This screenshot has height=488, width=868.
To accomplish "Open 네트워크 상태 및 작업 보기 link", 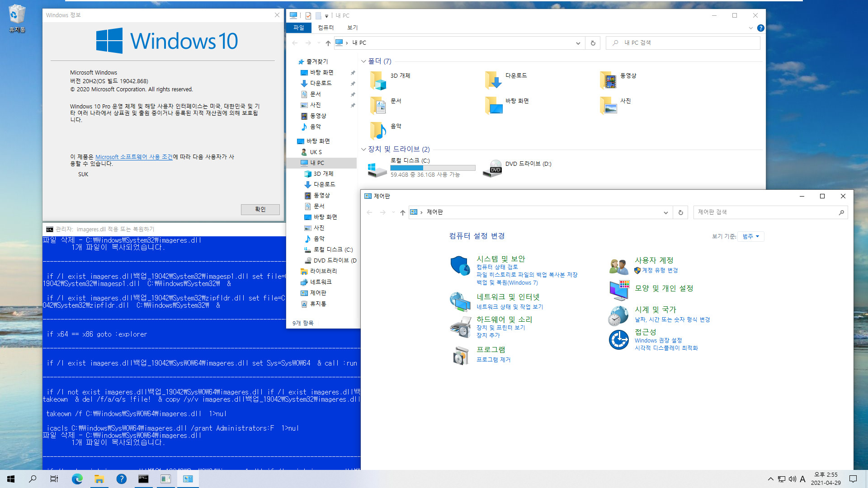I will [509, 307].
